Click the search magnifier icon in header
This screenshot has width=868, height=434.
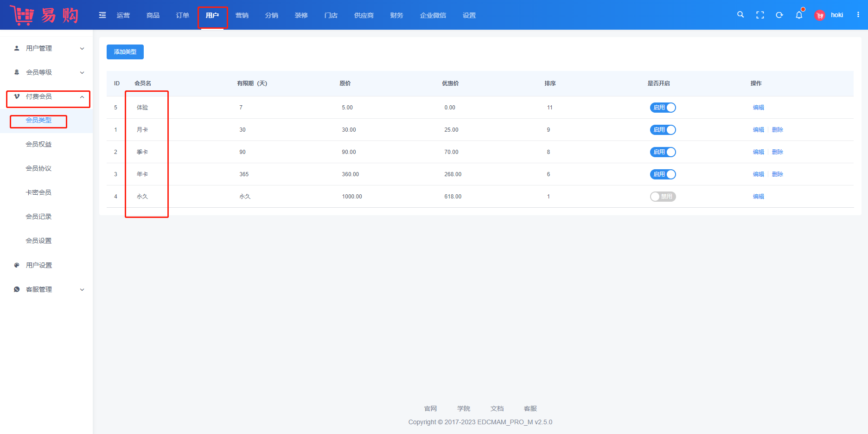(x=740, y=15)
